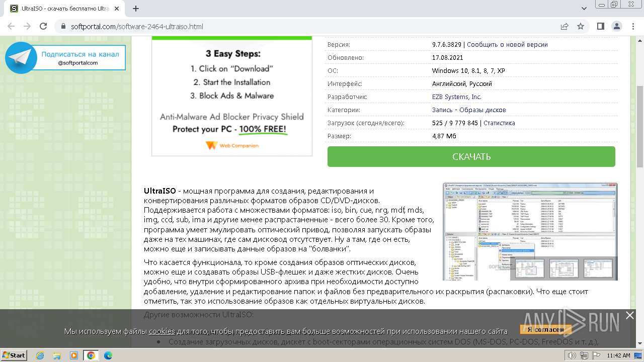Open Telegram channel subscription banner

65,58
